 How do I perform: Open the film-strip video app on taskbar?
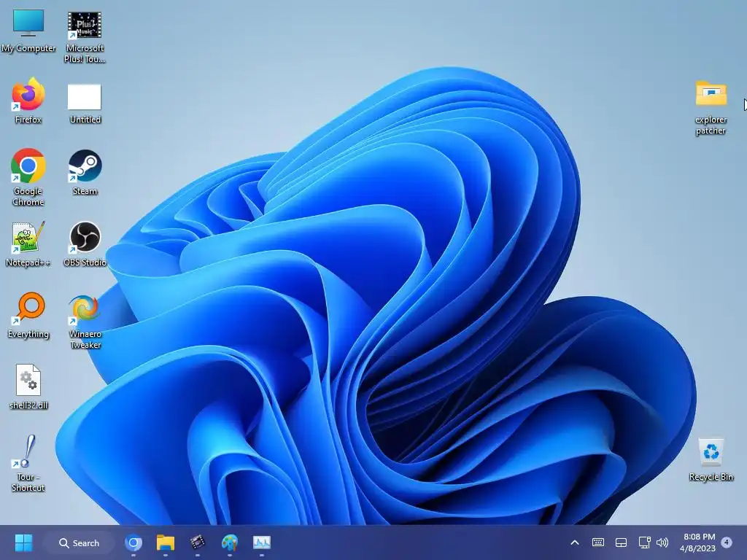tap(197, 542)
